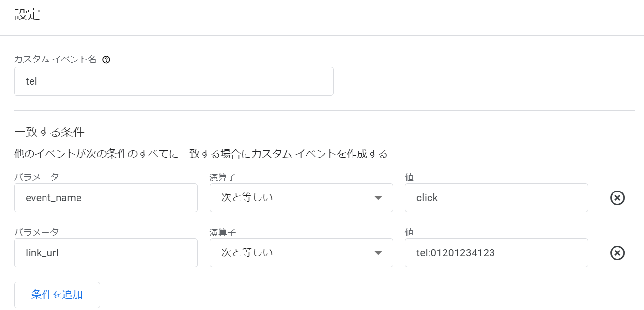This screenshot has height=310, width=644.
Task: Select the condition description sentence
Action: [x=201, y=154]
